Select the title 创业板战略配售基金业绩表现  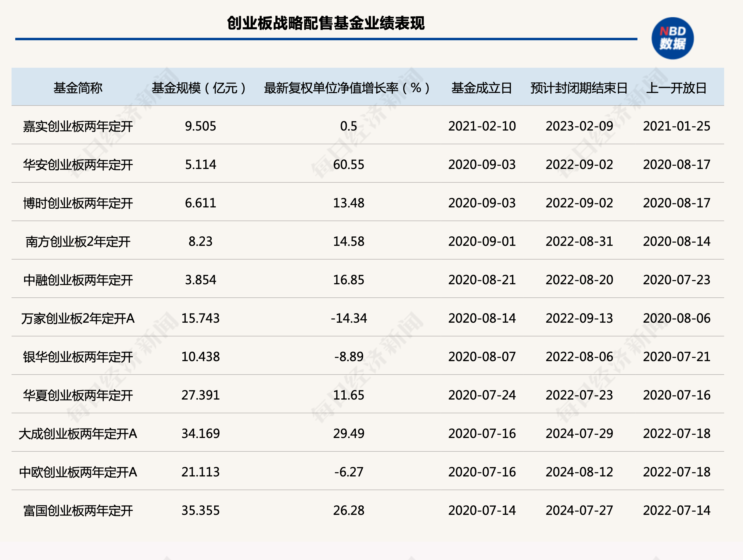tap(326, 23)
